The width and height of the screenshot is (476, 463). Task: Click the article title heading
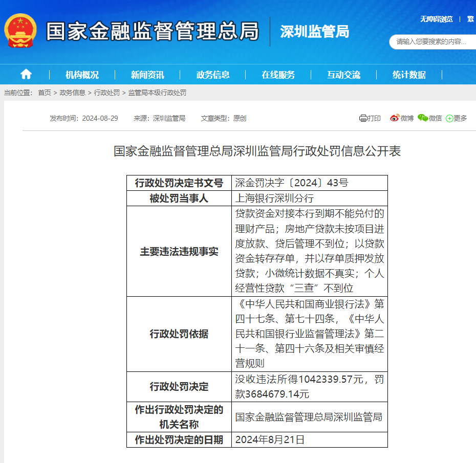(257, 151)
